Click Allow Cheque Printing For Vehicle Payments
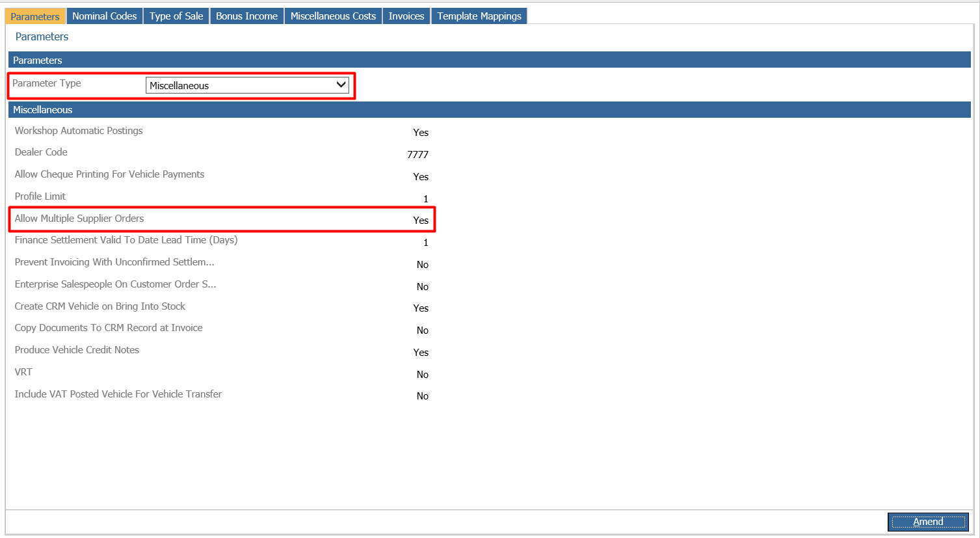This screenshot has height=538, width=980. point(109,174)
